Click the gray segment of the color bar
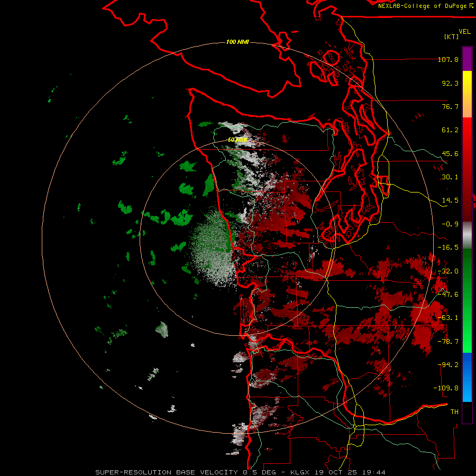Image resolution: width=476 pixels, height=476 pixels. coord(467,235)
